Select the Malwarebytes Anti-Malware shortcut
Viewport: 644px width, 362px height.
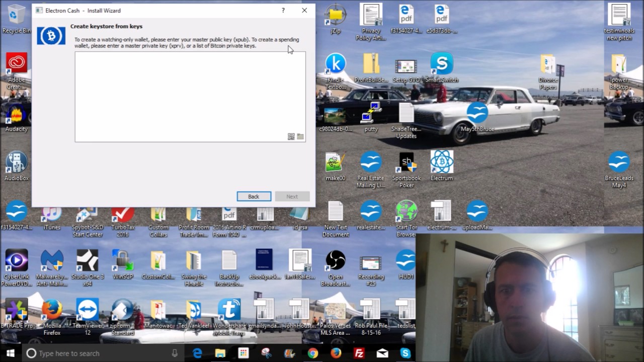(52, 267)
